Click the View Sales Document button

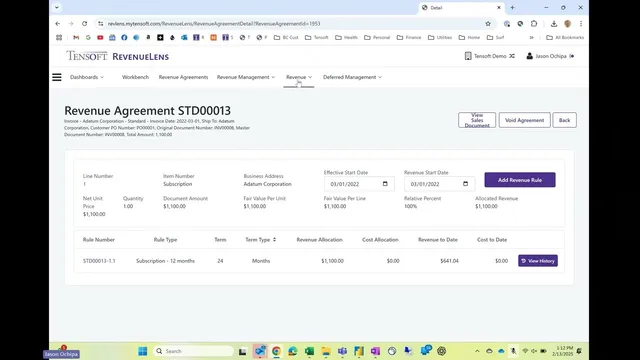tap(477, 120)
